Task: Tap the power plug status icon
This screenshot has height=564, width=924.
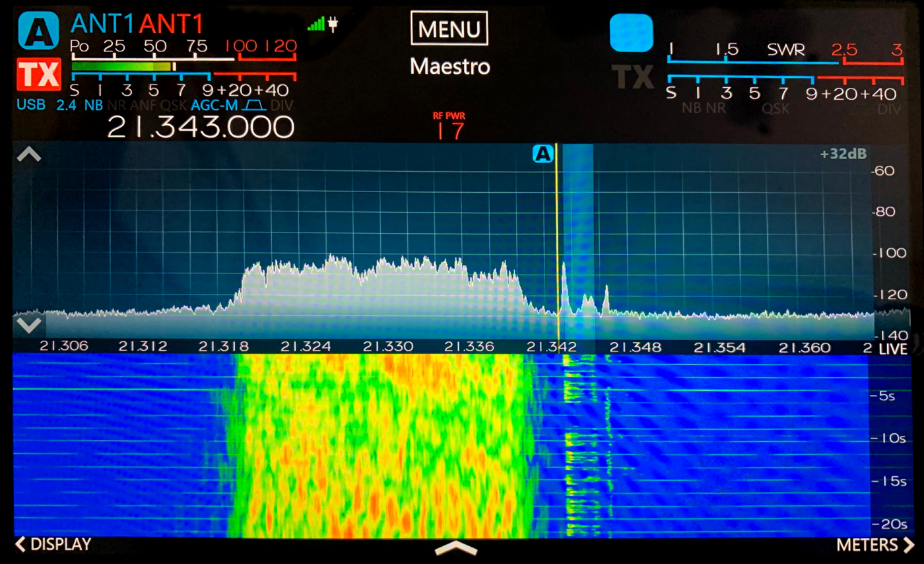Action: coord(333,25)
